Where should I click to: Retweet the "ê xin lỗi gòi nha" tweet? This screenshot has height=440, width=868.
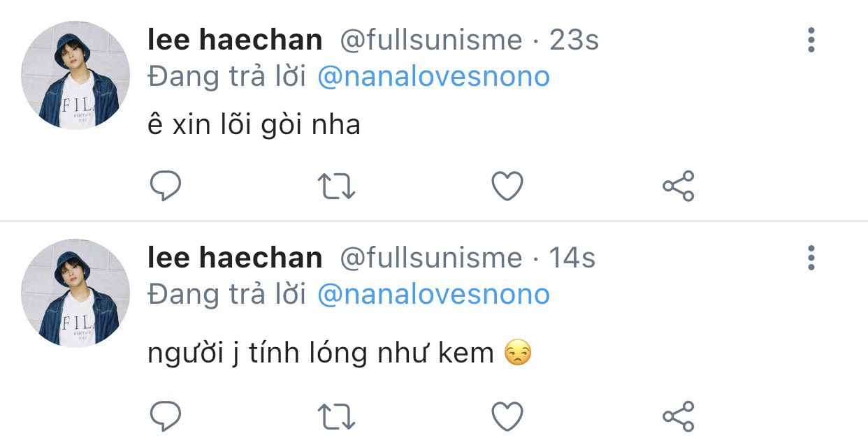point(337,186)
